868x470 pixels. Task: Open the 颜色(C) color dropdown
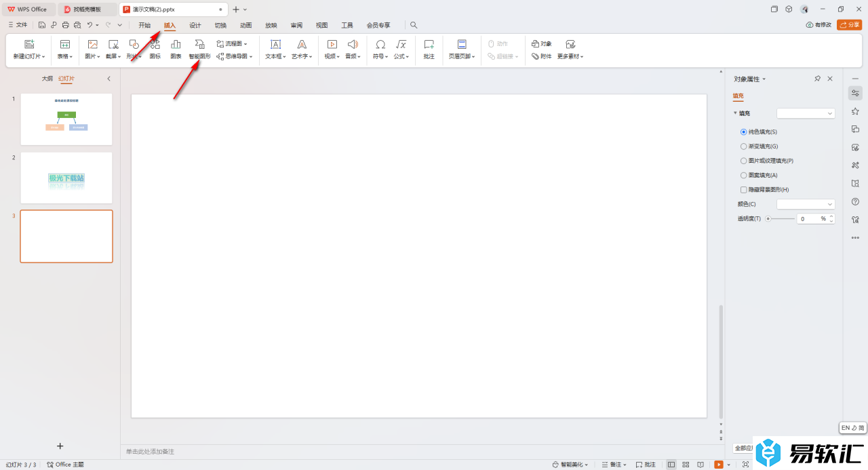(806, 204)
